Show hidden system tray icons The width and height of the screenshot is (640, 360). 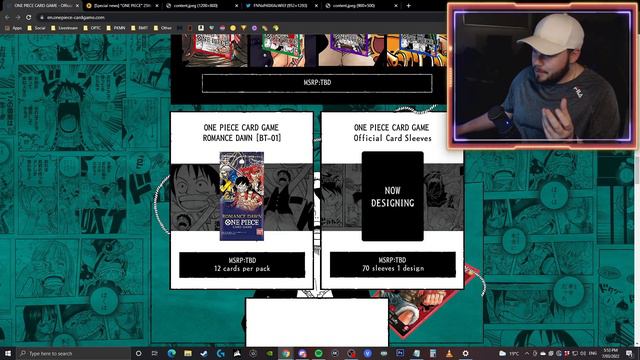pyautogui.click(x=527, y=353)
